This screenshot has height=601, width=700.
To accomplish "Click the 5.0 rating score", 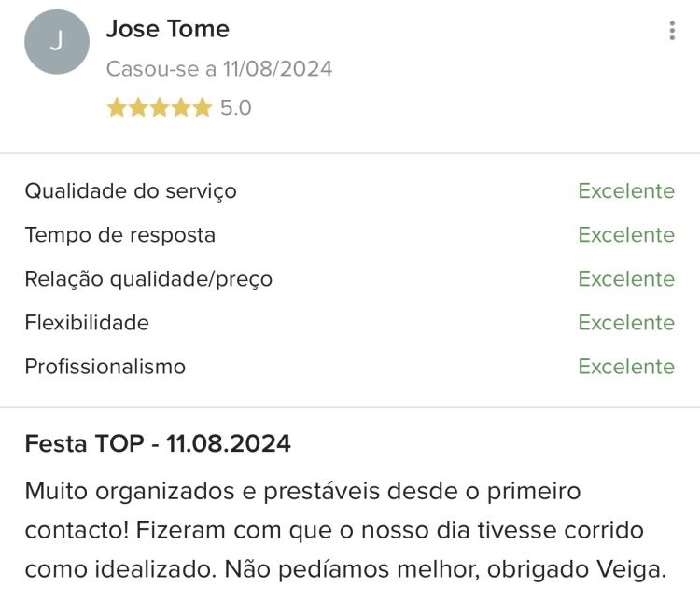I will pos(236,108).
